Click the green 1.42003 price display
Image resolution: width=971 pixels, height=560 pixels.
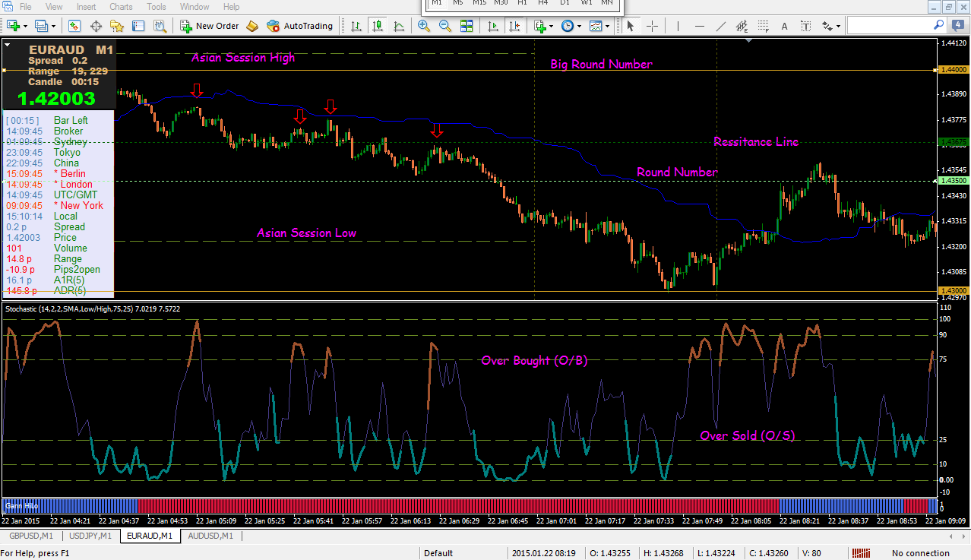click(x=56, y=98)
